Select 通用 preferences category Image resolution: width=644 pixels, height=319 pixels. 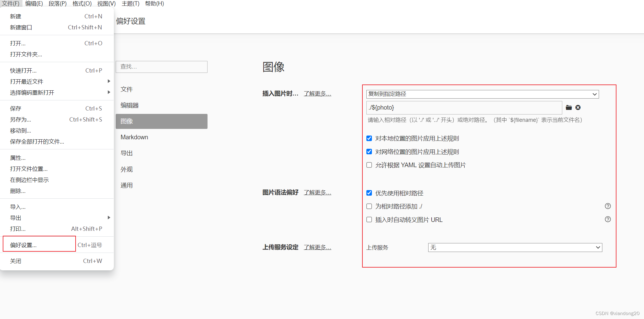(162, 185)
